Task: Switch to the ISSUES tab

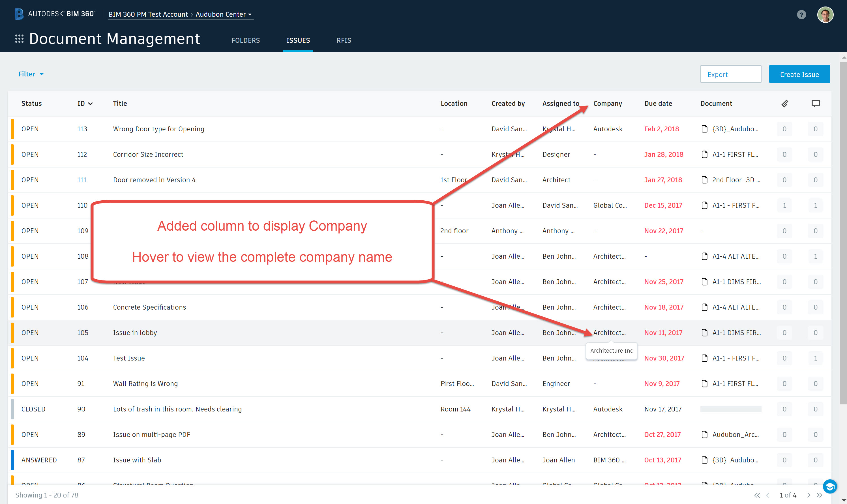Action: [x=298, y=40]
